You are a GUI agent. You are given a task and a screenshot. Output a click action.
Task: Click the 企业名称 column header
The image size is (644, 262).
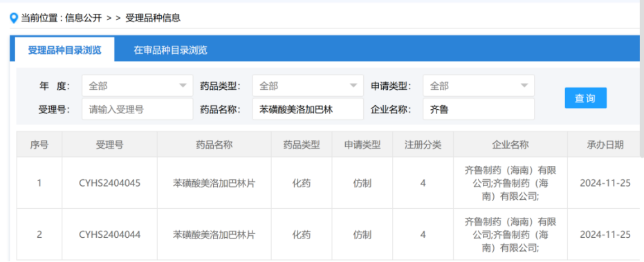coord(510,144)
